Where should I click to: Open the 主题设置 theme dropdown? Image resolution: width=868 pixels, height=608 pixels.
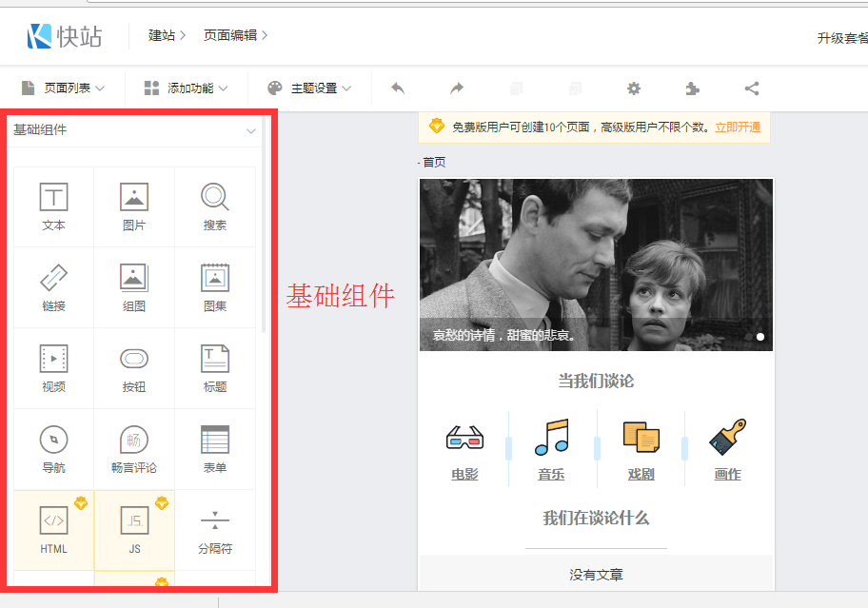309,88
